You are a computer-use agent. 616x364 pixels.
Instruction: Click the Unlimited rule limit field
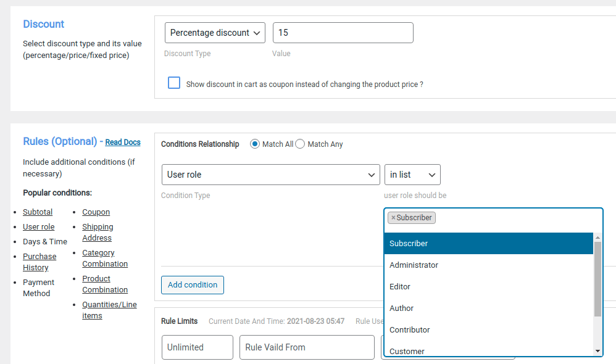(198, 347)
